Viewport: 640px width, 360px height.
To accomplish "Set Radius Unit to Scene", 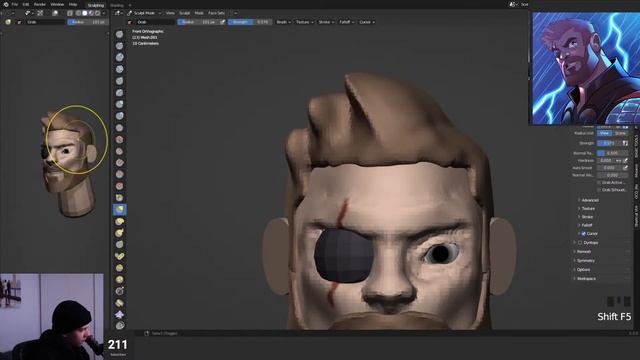I will click(x=620, y=133).
